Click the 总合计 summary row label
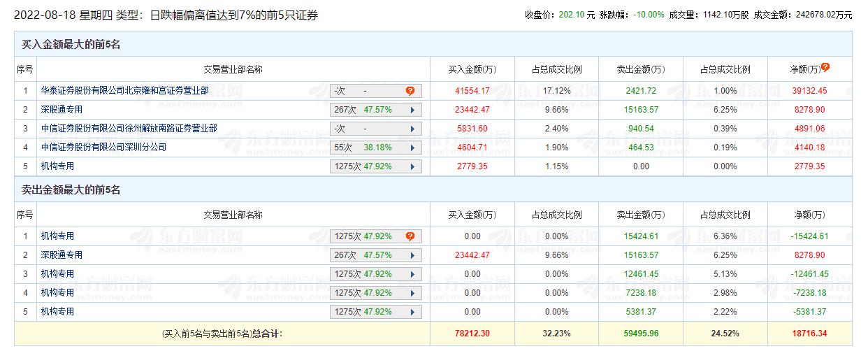This screenshot has height=358, width=868. click(x=222, y=334)
